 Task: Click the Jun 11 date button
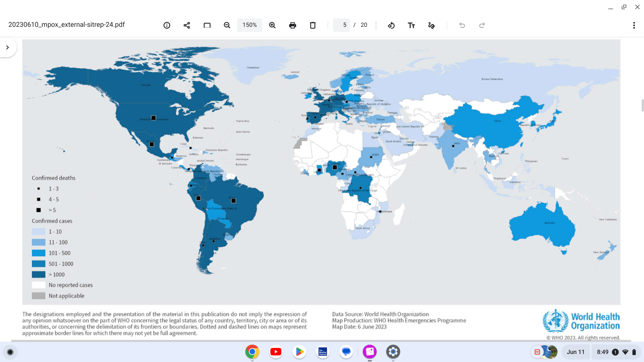click(x=576, y=352)
